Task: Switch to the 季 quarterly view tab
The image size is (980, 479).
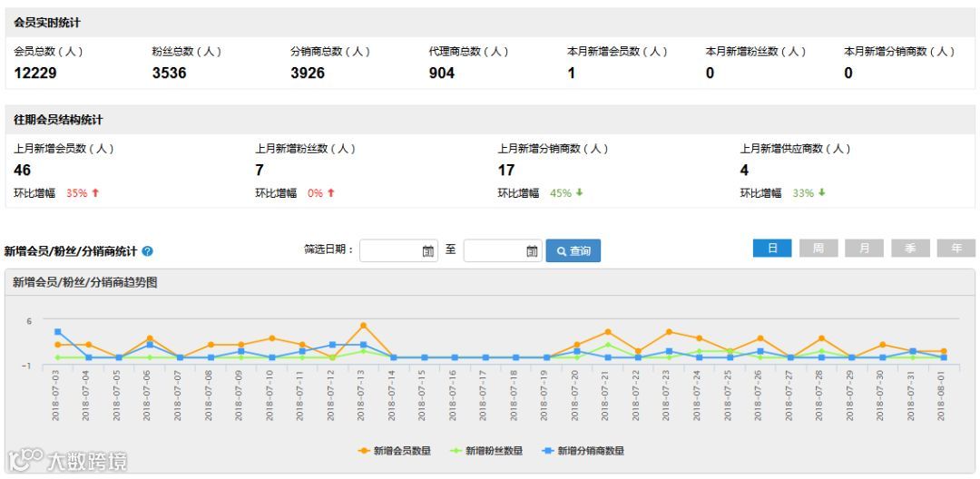Action: 911,248
